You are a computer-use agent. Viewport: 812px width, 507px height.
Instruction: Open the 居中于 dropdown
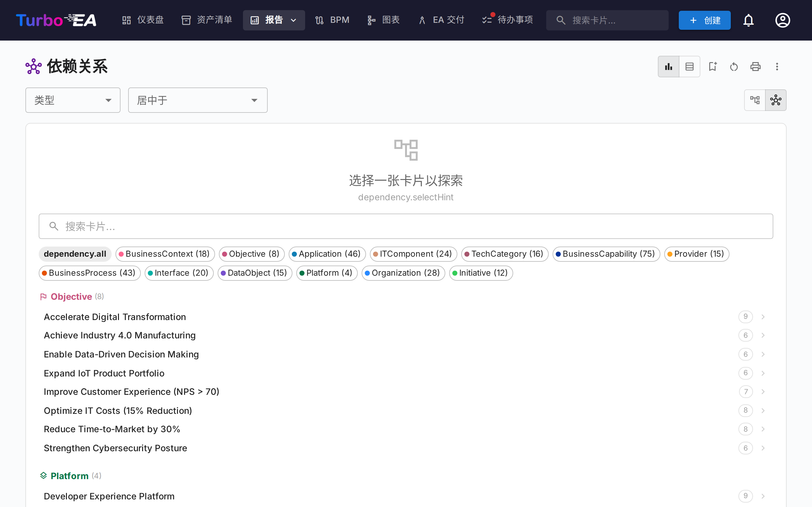pyautogui.click(x=197, y=100)
